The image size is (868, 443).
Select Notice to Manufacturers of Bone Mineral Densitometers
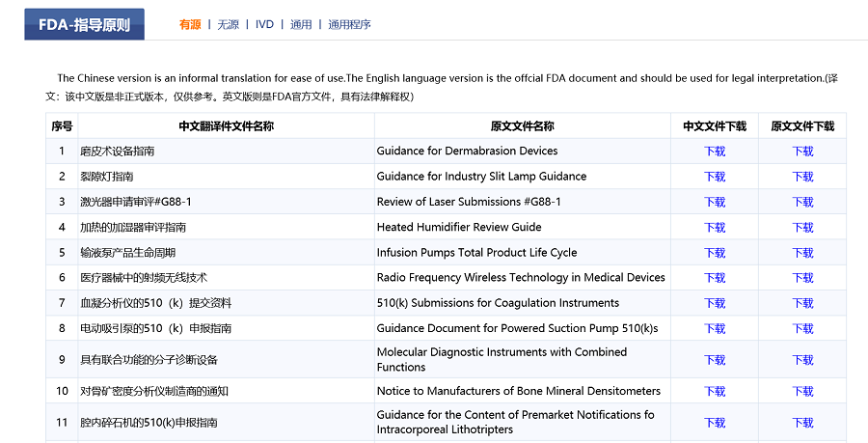pyautogui.click(x=519, y=391)
